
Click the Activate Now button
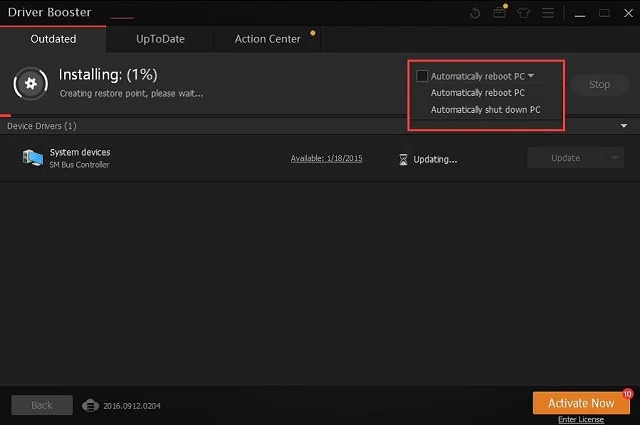pos(581,403)
